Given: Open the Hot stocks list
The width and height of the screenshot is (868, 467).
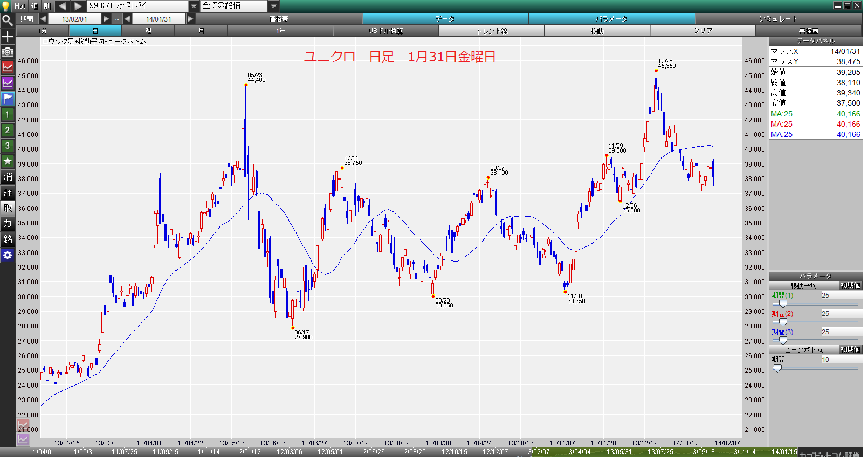Looking at the screenshot, I should (20, 6).
